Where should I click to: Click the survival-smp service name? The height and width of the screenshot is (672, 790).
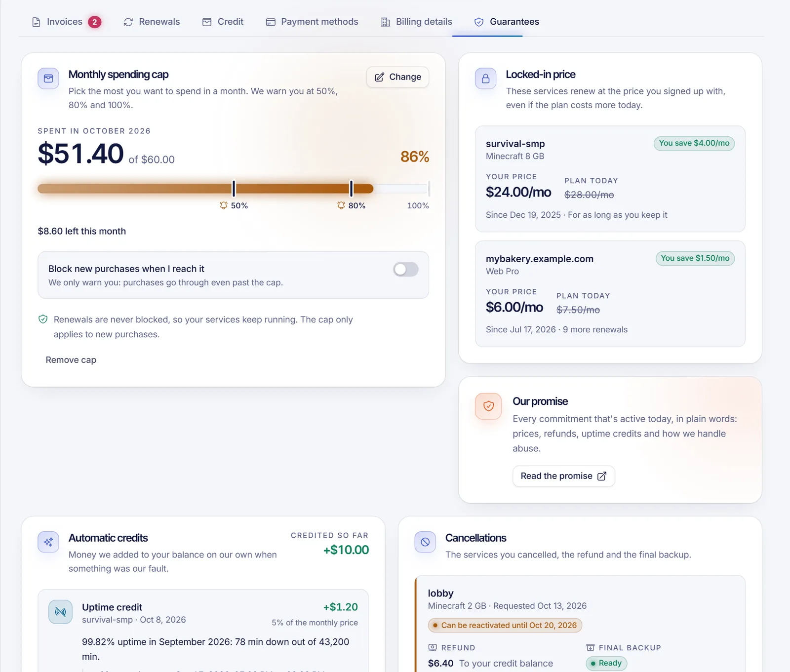click(x=515, y=144)
